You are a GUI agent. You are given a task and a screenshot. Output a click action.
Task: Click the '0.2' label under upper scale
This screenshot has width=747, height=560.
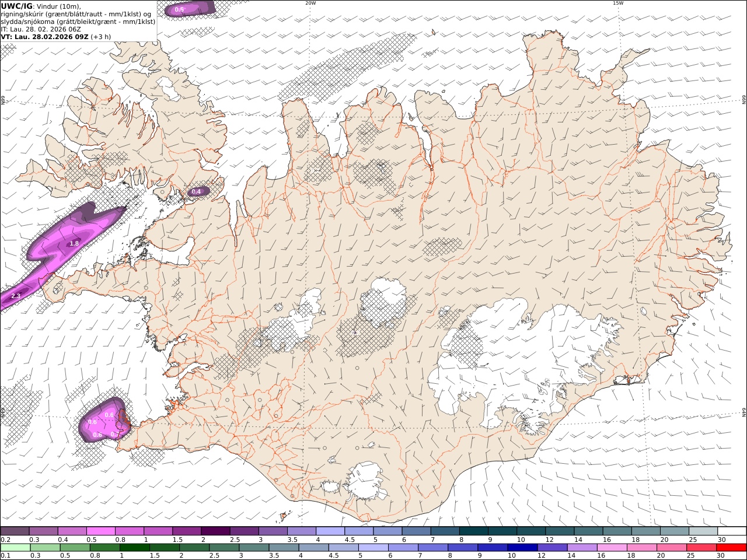pos(5,540)
